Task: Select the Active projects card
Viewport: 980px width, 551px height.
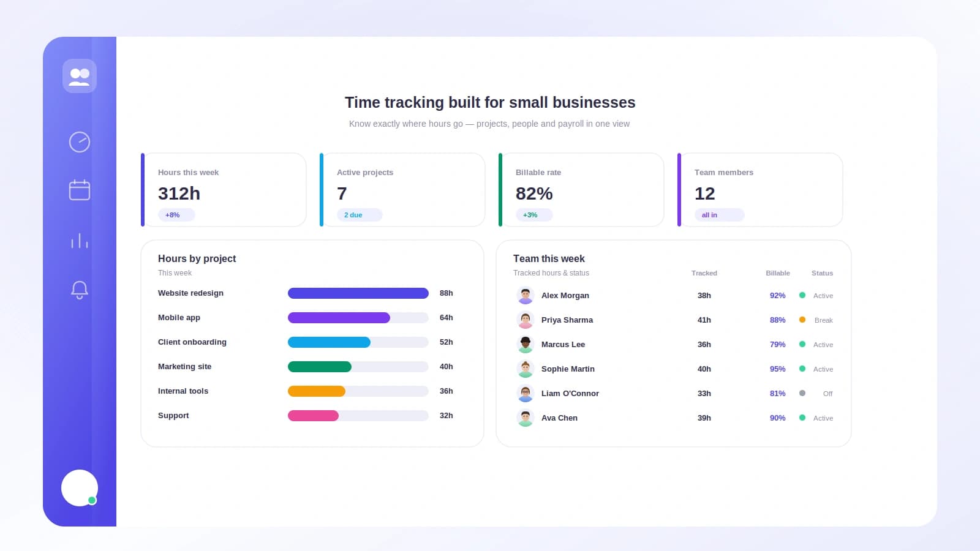Action: click(402, 190)
